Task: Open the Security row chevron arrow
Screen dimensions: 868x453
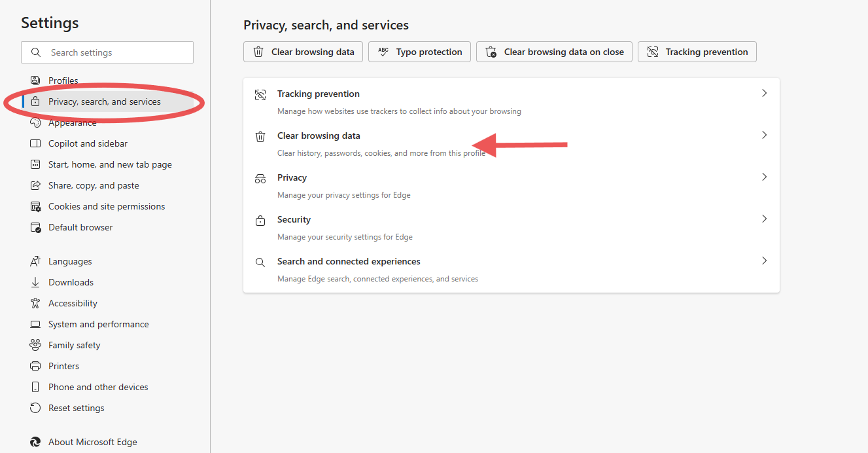Action: coord(764,219)
